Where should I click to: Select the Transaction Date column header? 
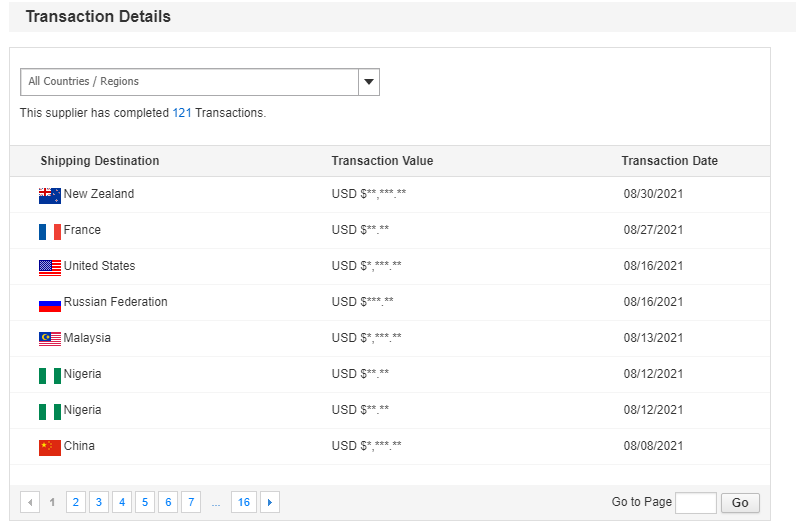click(x=669, y=161)
